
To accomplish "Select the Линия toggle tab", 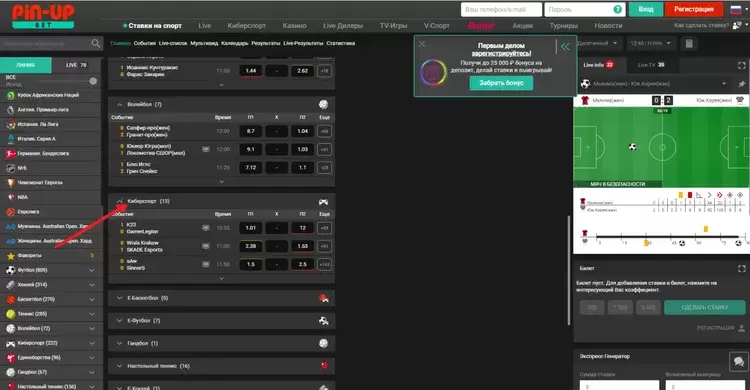I will (x=25, y=65).
